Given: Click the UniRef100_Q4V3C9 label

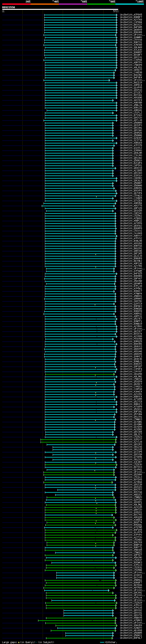Looking at the screenshot, I should [x=131, y=100].
